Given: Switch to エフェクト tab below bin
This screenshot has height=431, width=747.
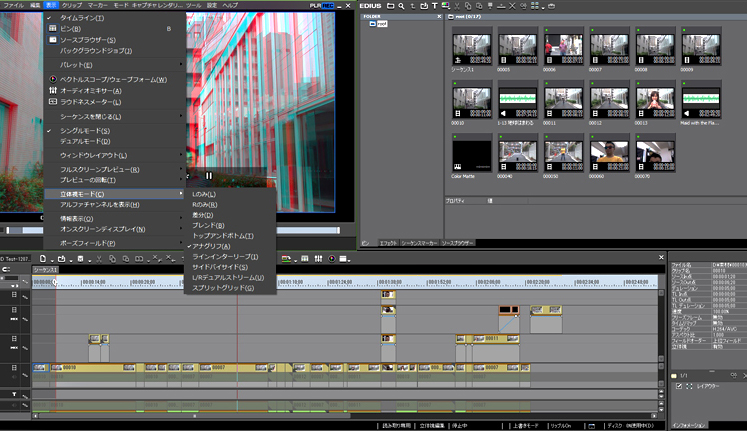Looking at the screenshot, I should [x=388, y=243].
